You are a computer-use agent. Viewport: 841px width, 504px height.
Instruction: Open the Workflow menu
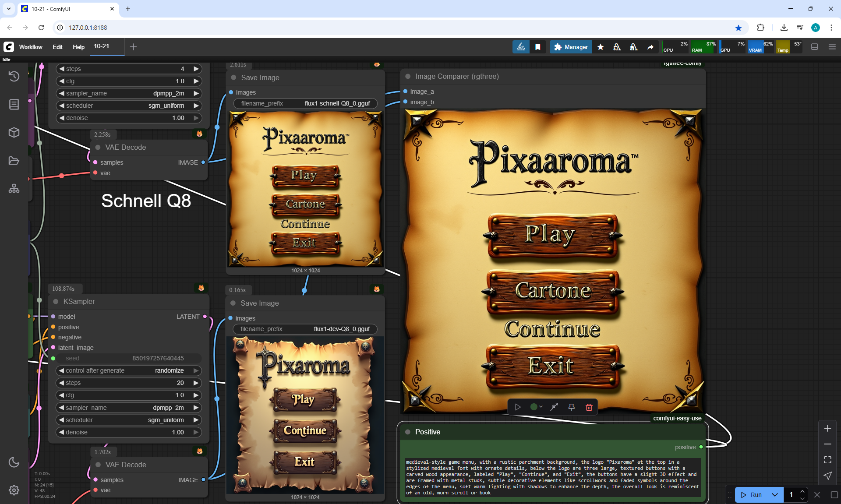click(31, 47)
